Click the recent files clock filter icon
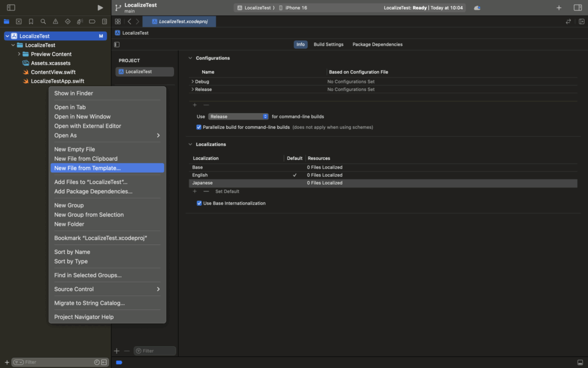The image size is (588, 368). click(x=96, y=362)
